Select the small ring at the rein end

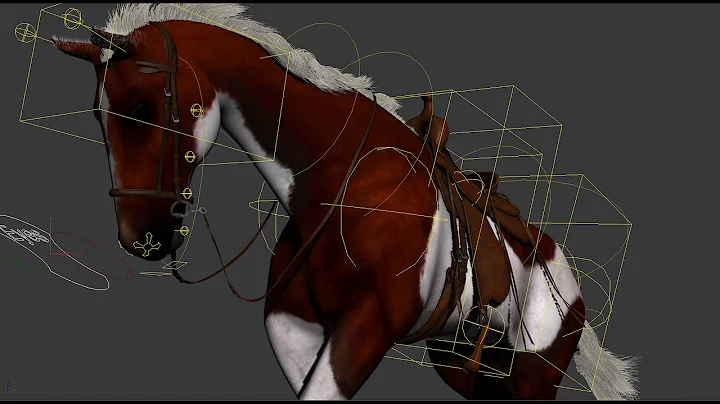[x=202, y=211]
